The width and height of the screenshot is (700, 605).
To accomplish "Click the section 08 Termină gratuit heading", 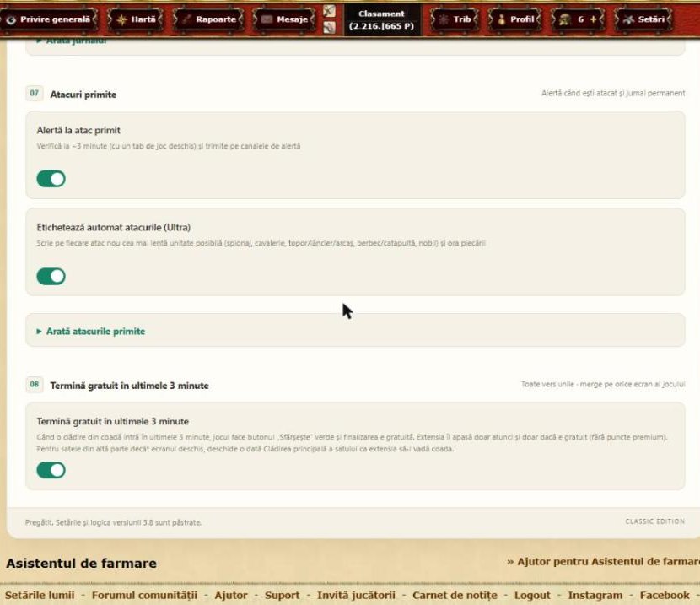I will click(x=130, y=386).
